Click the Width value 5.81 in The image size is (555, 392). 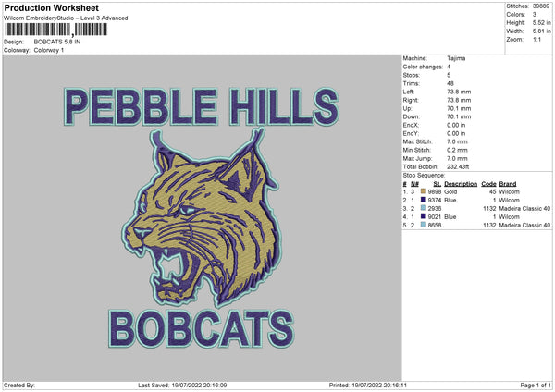541,31
